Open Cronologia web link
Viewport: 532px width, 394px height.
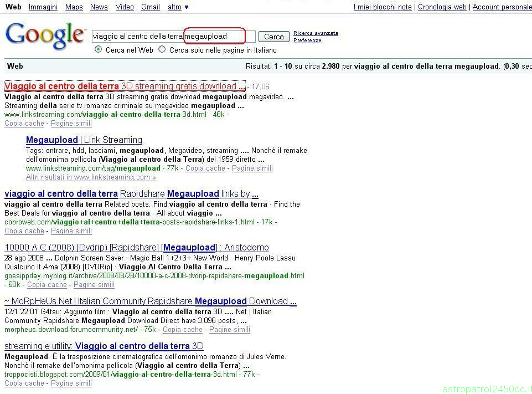442,7
